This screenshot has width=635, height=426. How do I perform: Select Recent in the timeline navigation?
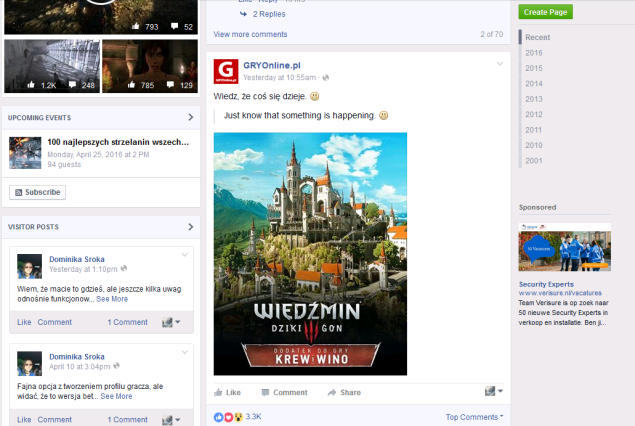(x=537, y=37)
